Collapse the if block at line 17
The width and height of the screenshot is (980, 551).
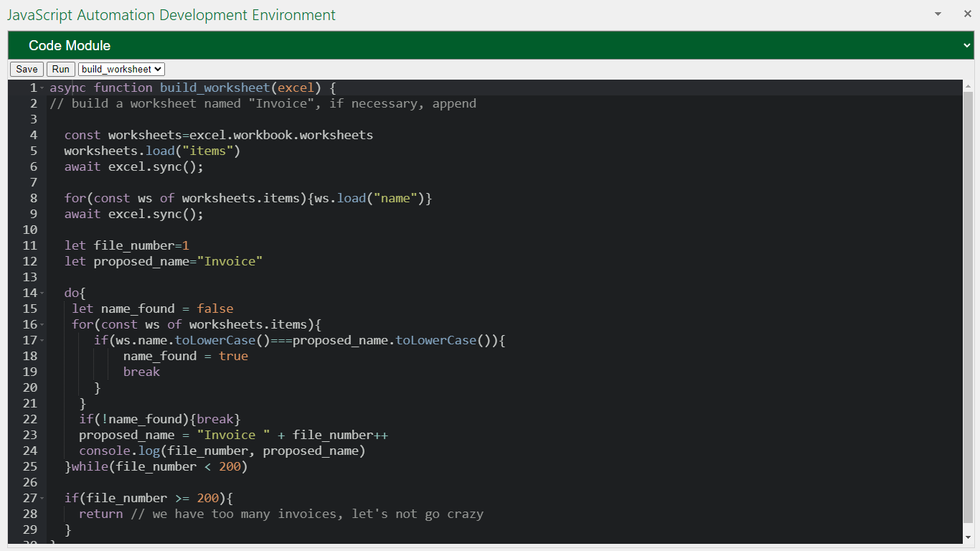[42, 340]
